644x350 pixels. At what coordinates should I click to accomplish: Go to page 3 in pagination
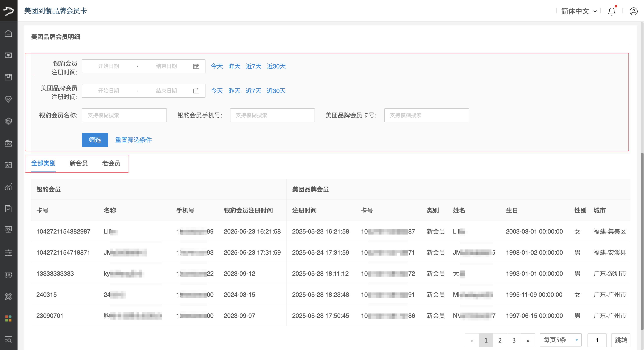pyautogui.click(x=514, y=340)
